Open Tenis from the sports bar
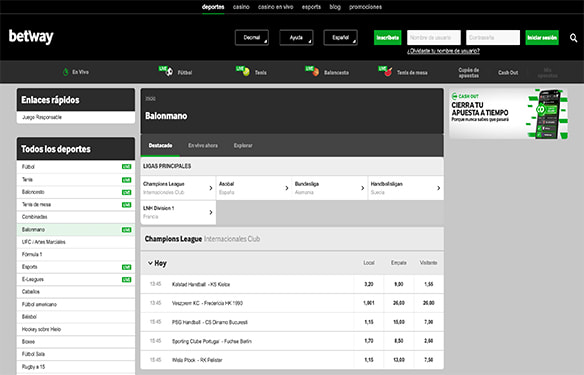The image size is (584, 375). click(251, 72)
